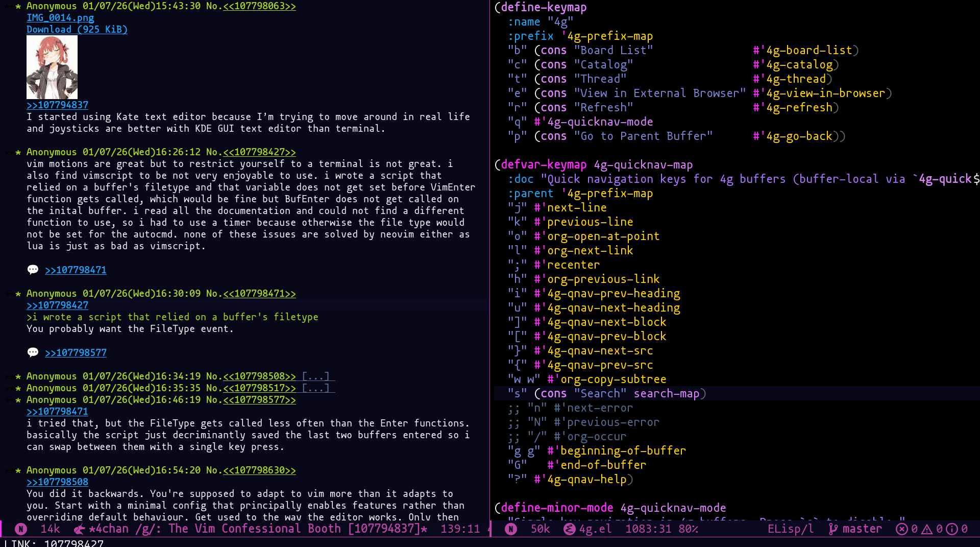980x547 pixels.
Task: Place cursor on commented-out #'org-occur line
Action: pyautogui.click(x=567, y=437)
